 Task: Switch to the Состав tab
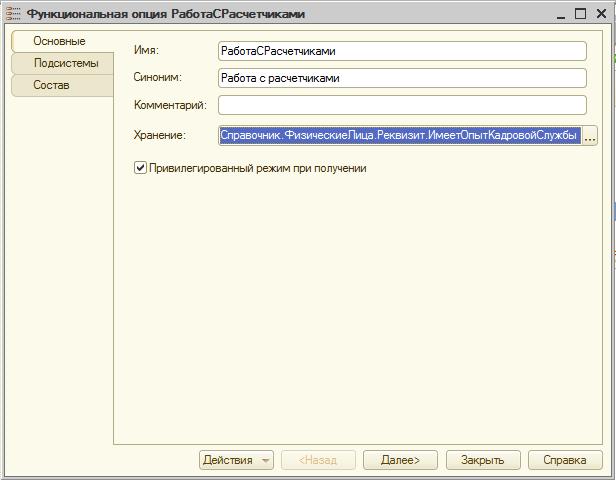click(63, 85)
